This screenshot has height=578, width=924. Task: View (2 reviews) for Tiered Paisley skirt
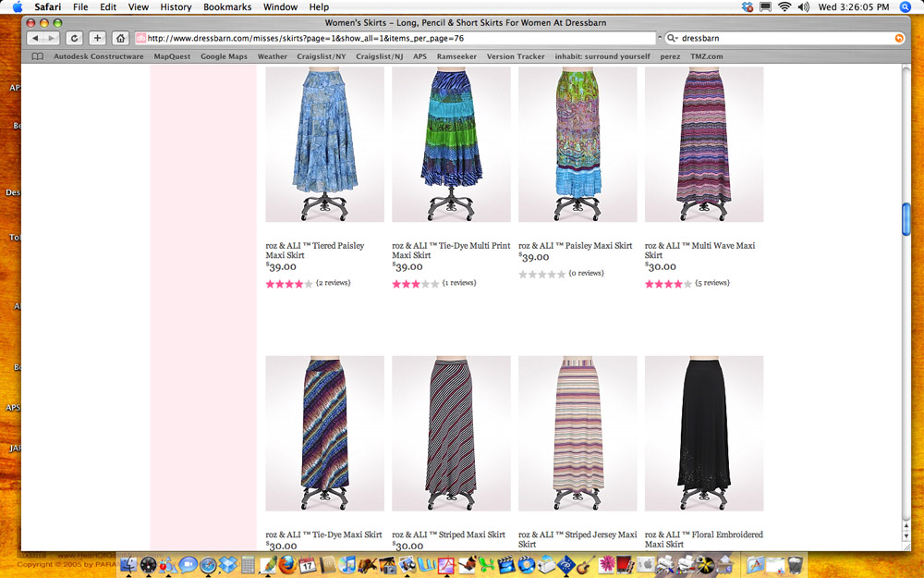[333, 283]
